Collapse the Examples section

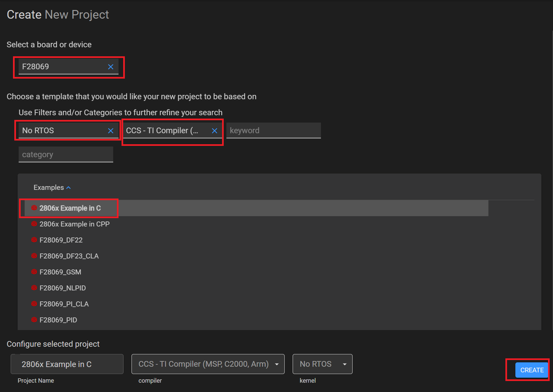click(52, 188)
